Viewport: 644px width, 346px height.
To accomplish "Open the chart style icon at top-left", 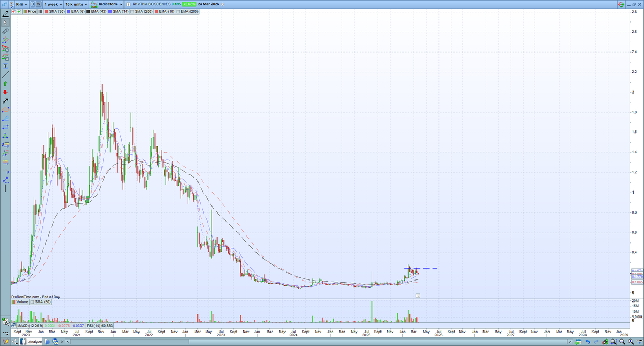I will 5,4.
